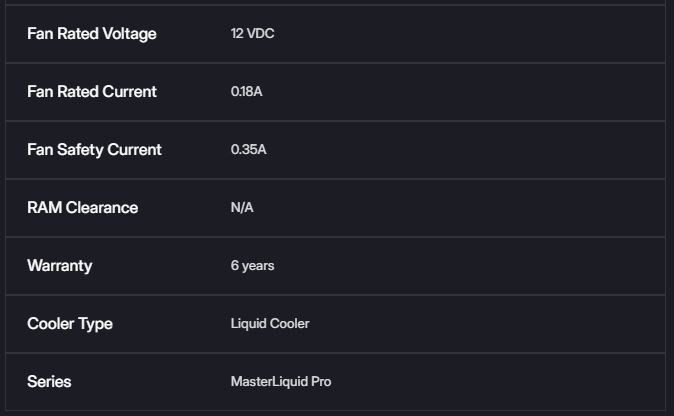Click the word Cooler in Liquid Cooler value
The height and width of the screenshot is (416, 674).
pyautogui.click(x=290, y=324)
